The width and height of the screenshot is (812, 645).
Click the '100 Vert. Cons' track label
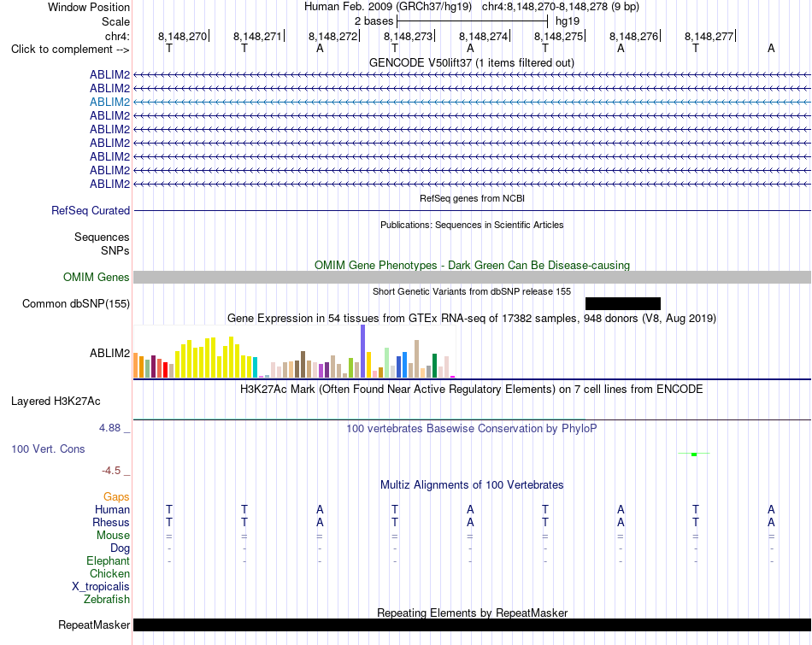[48, 449]
